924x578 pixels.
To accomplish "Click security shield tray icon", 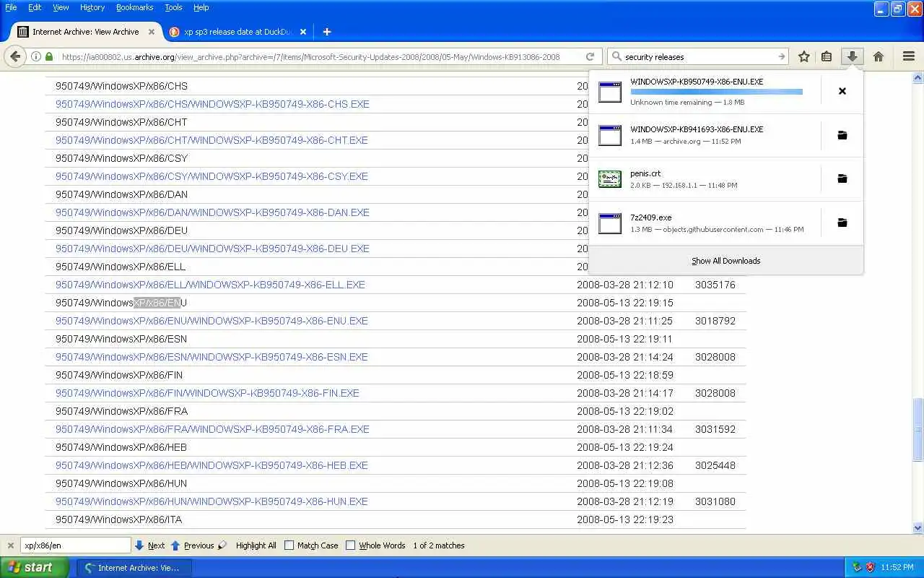I will pos(870,567).
